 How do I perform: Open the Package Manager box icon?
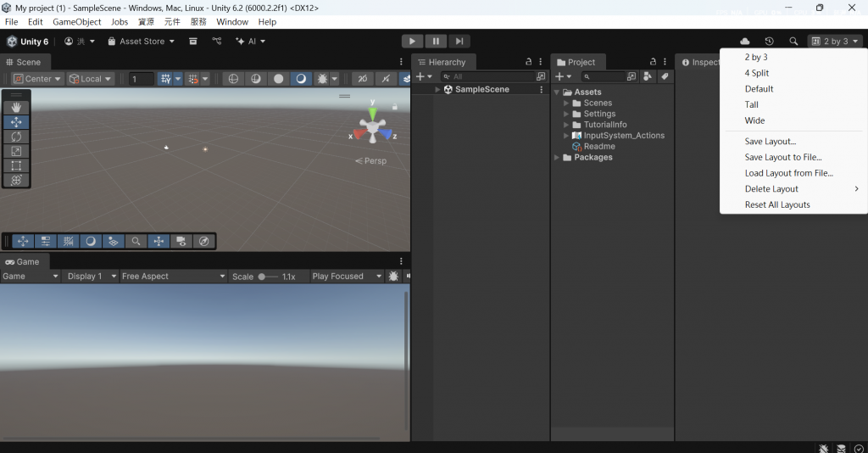pyautogui.click(x=192, y=41)
